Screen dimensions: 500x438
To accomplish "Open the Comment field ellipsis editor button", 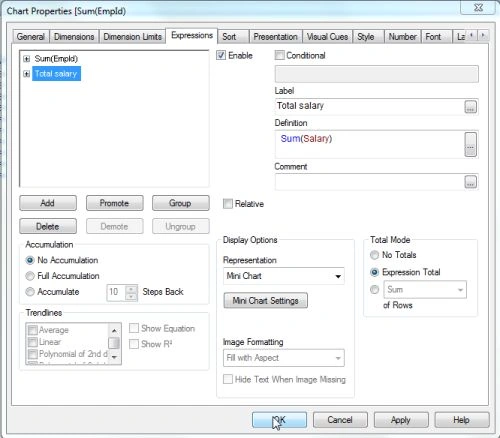I will tap(470, 182).
